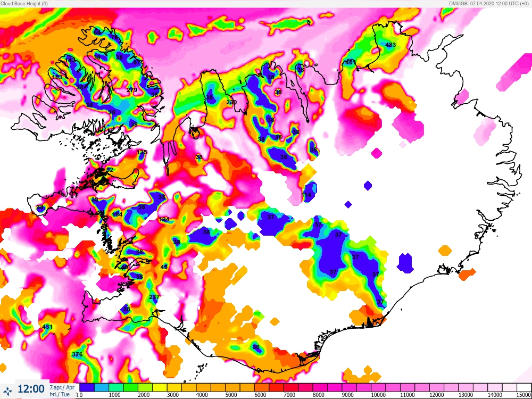Click the 376 cloud base value on the map

coord(77,354)
